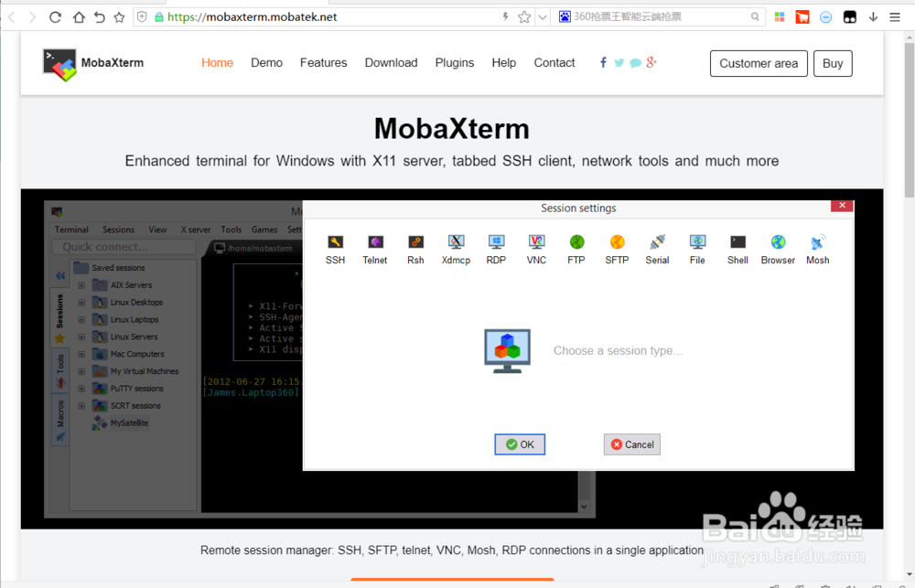Screen dimensions: 915x588
Task: Open MobaXterm Facebook page icon
Action: coord(603,62)
